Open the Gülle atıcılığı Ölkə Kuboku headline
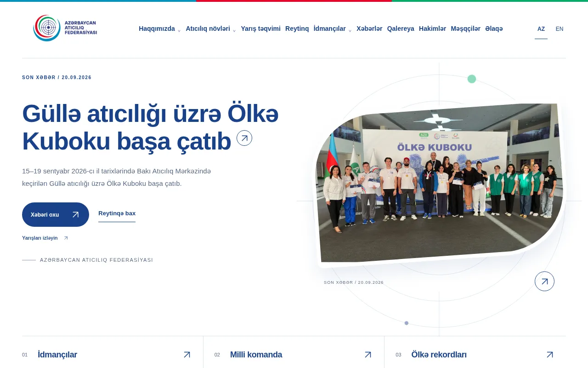Viewport: 588px width, 368px height. pyautogui.click(x=150, y=127)
